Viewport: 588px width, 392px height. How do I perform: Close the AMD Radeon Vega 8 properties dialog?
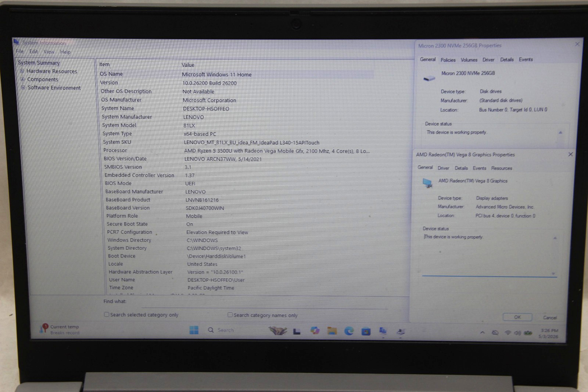pyautogui.click(x=570, y=154)
